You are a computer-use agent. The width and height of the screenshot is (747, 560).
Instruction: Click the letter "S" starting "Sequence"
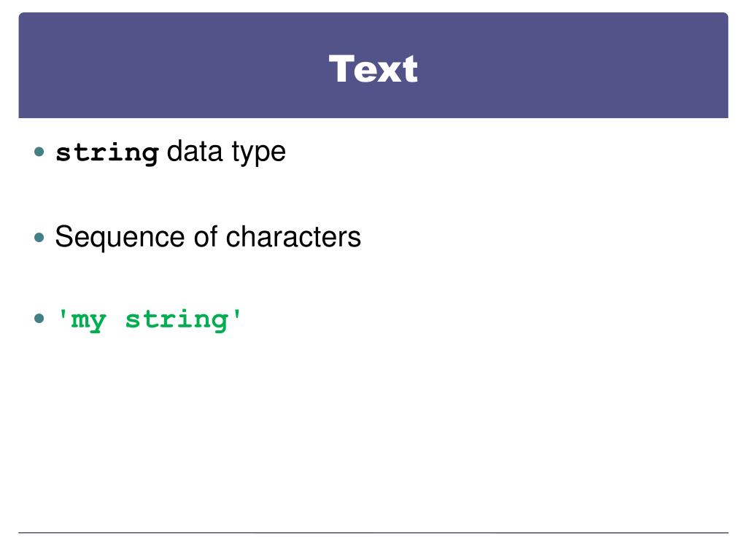[63, 236]
